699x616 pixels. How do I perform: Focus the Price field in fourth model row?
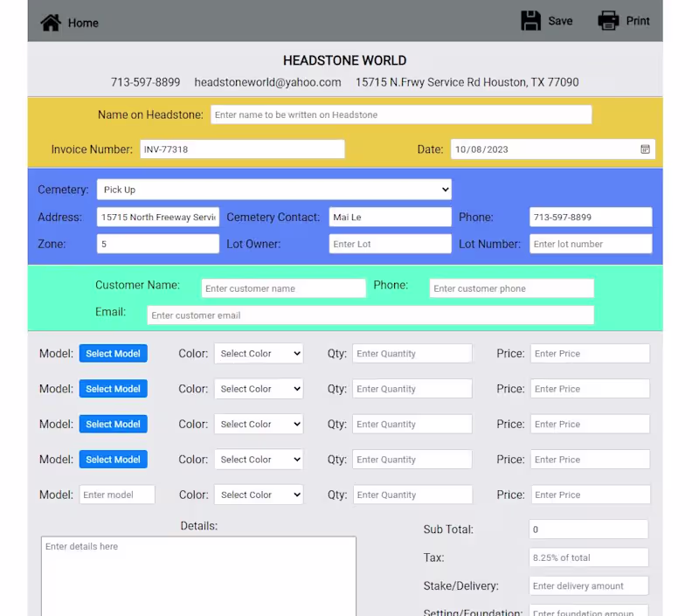(591, 459)
